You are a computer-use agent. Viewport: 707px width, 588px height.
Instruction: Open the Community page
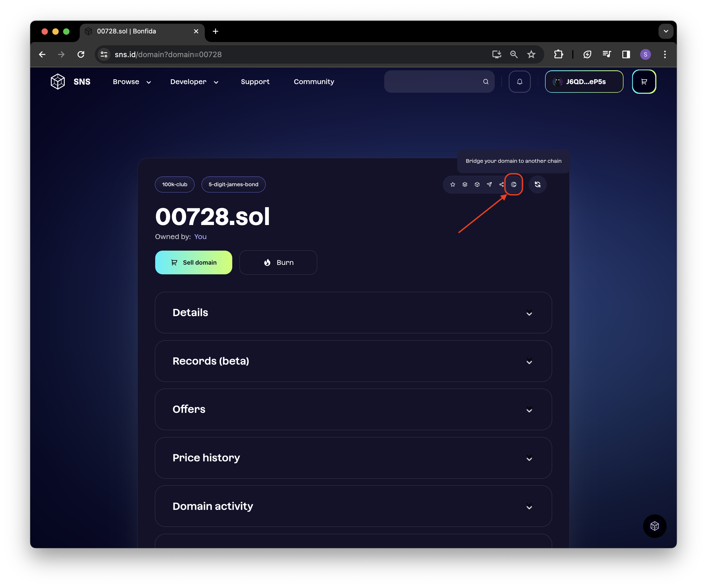pos(314,82)
